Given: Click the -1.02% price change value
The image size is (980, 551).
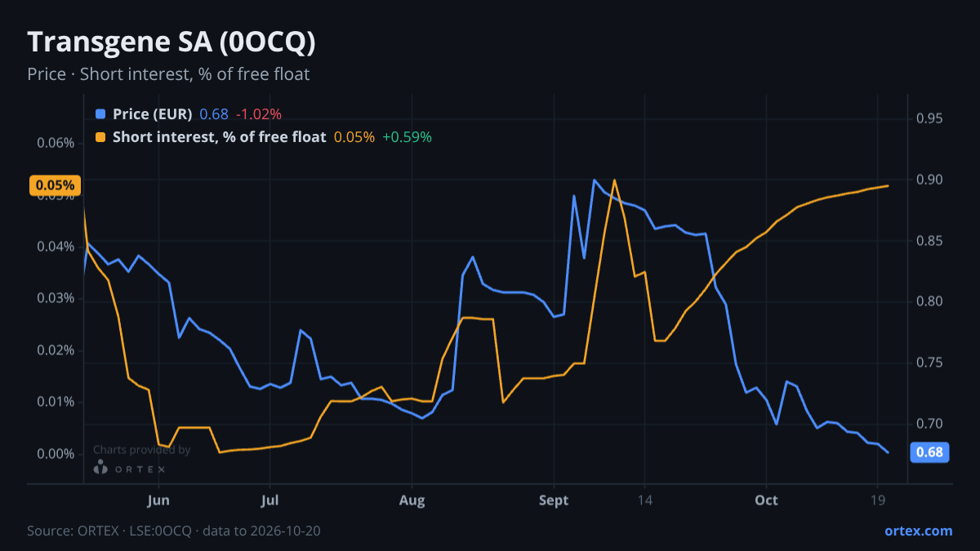Looking at the screenshot, I should (x=259, y=114).
